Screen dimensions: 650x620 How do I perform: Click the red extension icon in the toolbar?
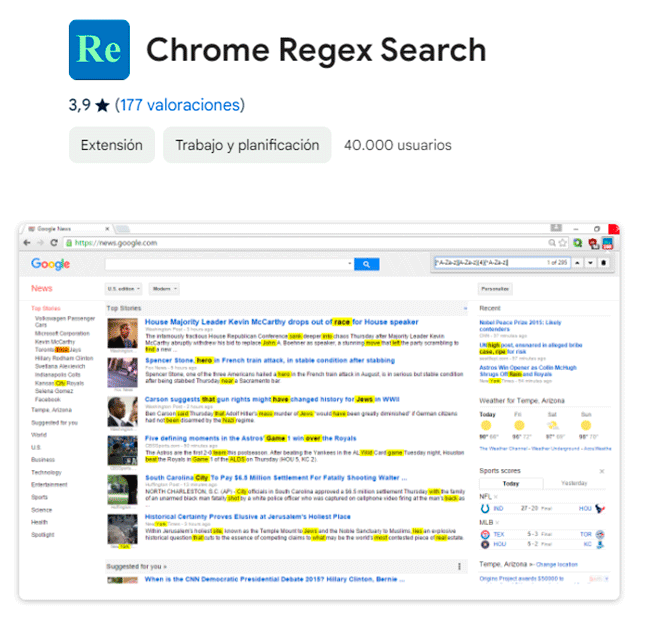coord(593,244)
